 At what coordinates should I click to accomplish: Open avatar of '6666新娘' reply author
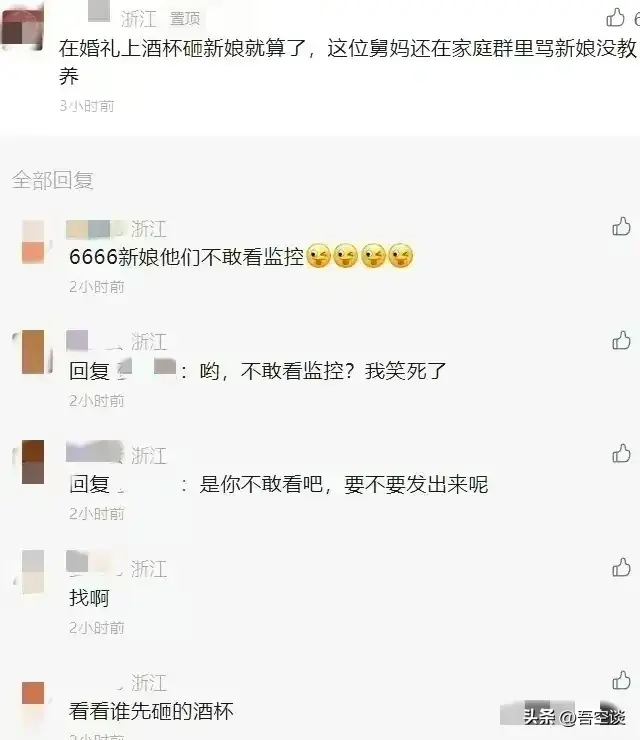(x=33, y=242)
